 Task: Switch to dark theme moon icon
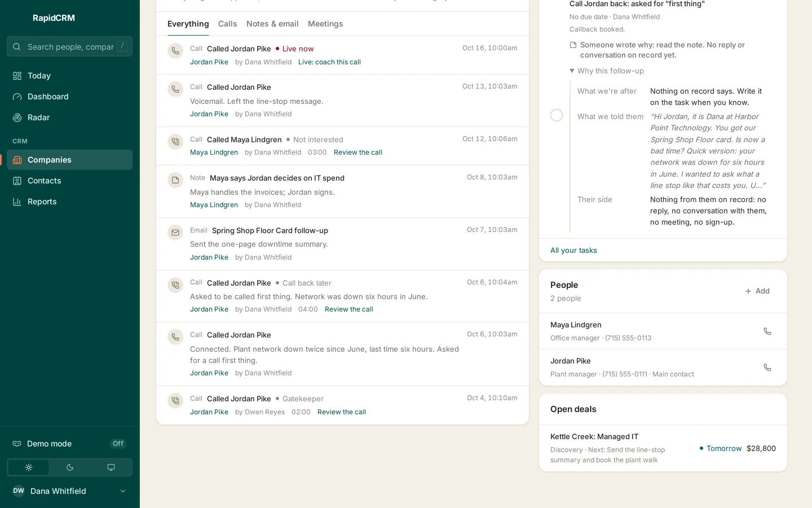click(70, 467)
